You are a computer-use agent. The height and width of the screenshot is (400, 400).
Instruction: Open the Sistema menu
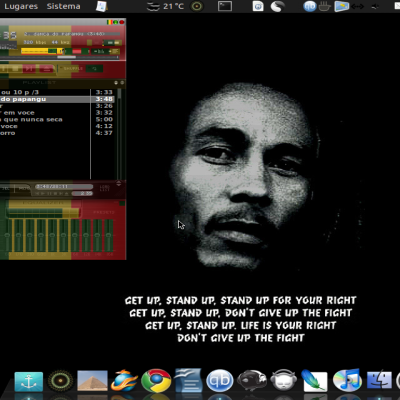[x=63, y=6]
